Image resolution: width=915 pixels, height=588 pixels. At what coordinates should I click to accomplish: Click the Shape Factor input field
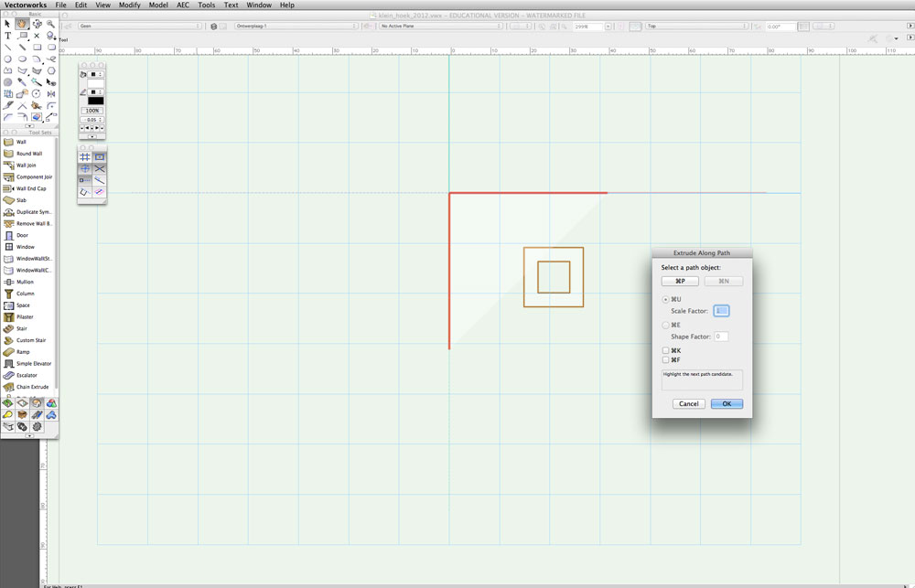[721, 337]
